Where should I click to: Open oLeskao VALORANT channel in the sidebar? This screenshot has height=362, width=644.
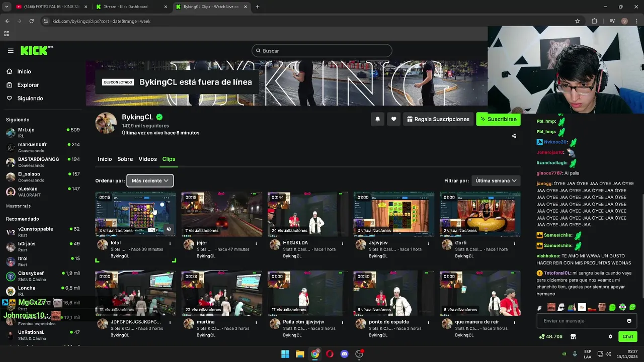(x=43, y=192)
